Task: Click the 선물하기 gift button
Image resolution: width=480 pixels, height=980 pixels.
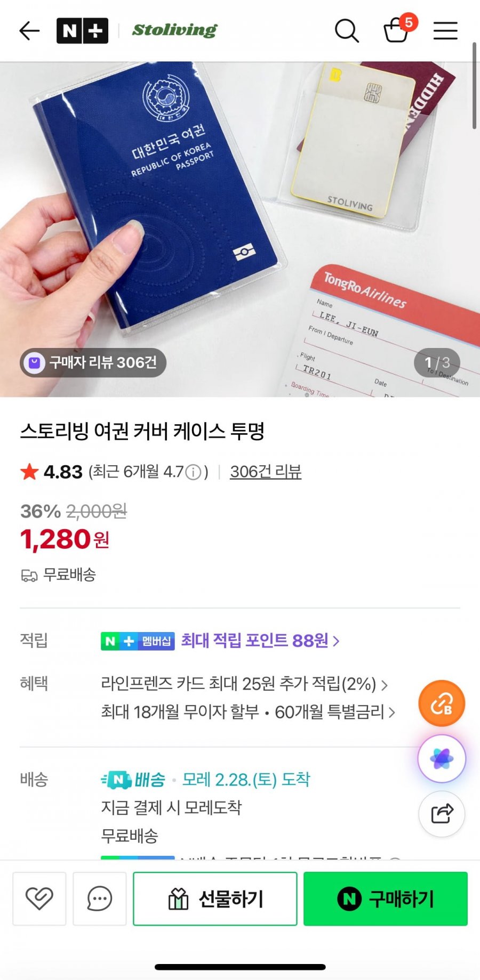Action: [215, 898]
